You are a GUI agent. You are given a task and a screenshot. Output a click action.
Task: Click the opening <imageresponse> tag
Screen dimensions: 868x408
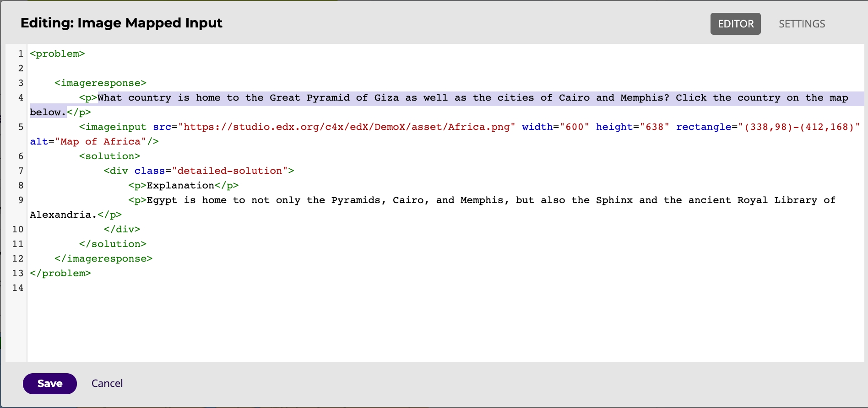[x=100, y=83]
